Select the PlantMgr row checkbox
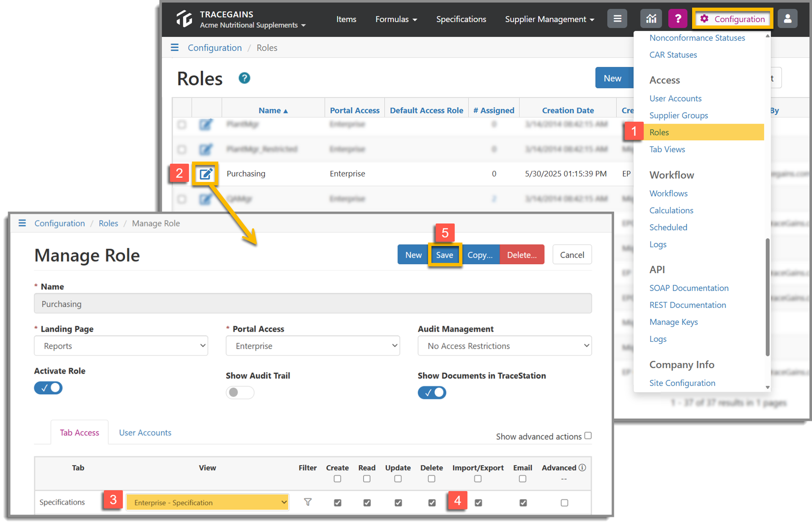Screen dimensions: 812x525 182,124
